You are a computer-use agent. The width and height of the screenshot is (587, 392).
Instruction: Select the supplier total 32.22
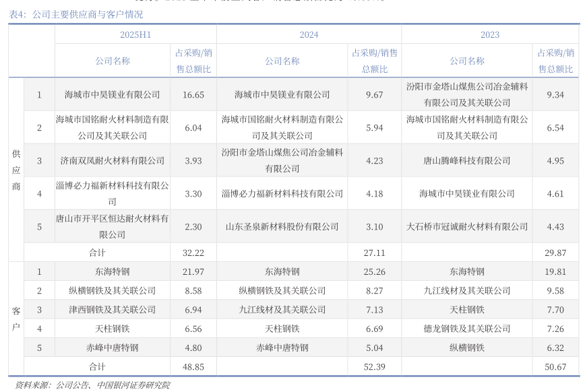click(193, 253)
